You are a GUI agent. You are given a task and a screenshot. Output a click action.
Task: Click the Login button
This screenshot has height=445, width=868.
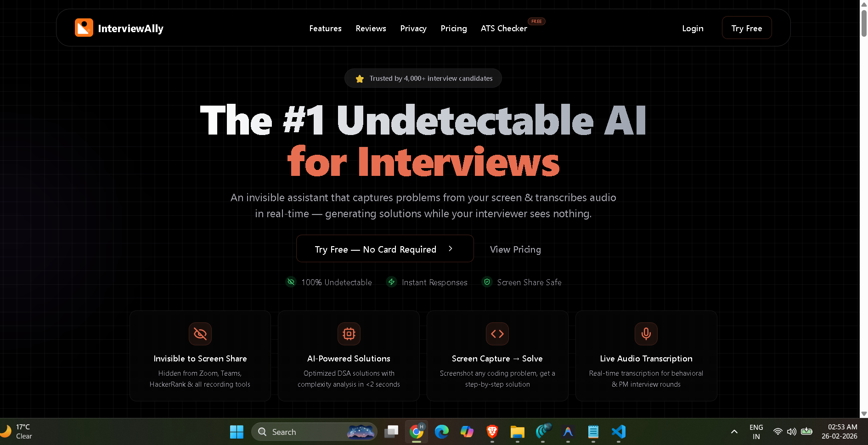click(693, 28)
